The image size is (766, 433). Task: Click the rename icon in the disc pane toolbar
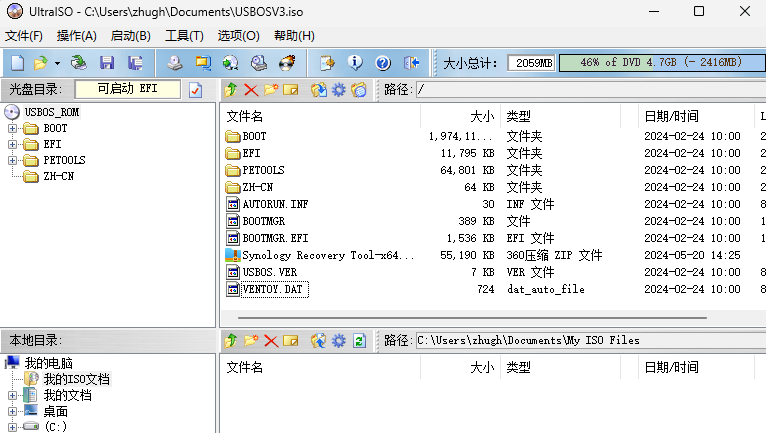pyautogui.click(x=291, y=90)
